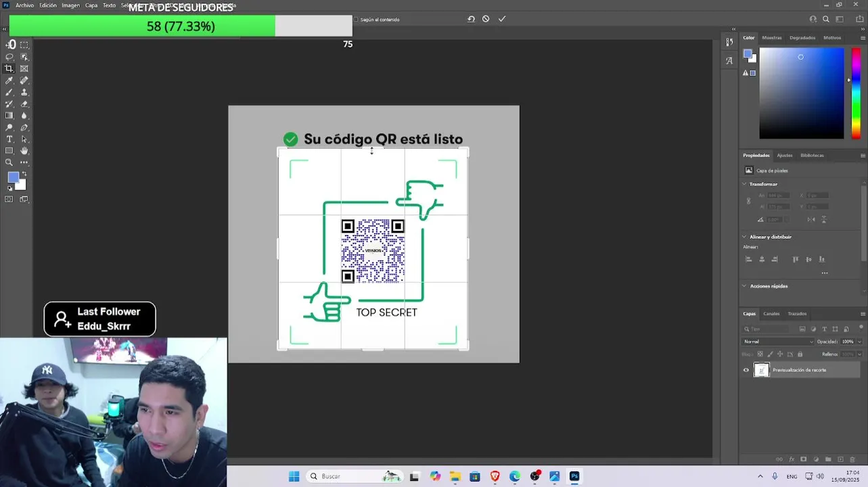Select the Eyedropper tool

(9, 80)
